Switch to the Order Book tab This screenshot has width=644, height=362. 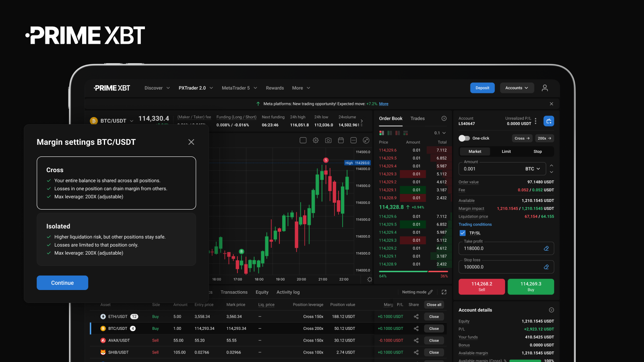[391, 119]
